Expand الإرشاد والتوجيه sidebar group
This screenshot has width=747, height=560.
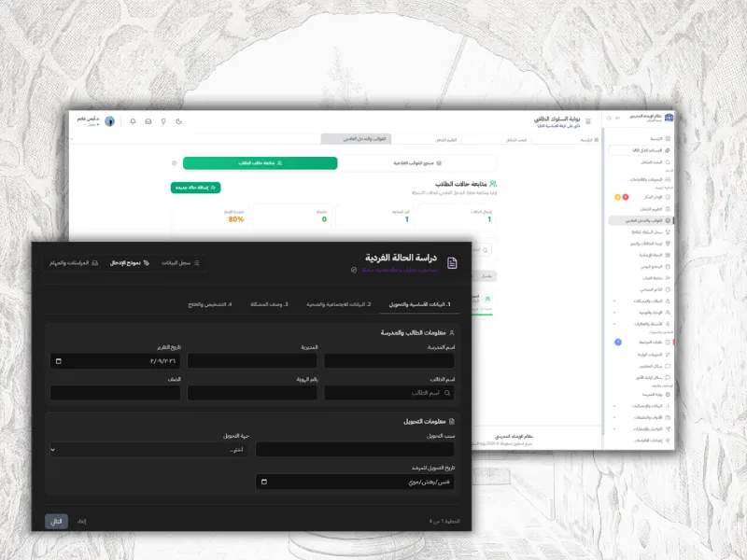[x=641, y=313]
